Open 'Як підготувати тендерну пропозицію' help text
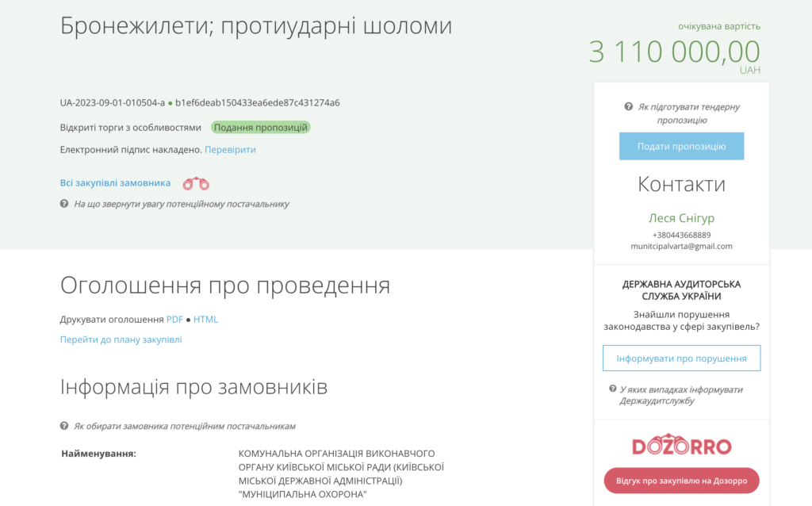This screenshot has width=812, height=506. coord(687,113)
